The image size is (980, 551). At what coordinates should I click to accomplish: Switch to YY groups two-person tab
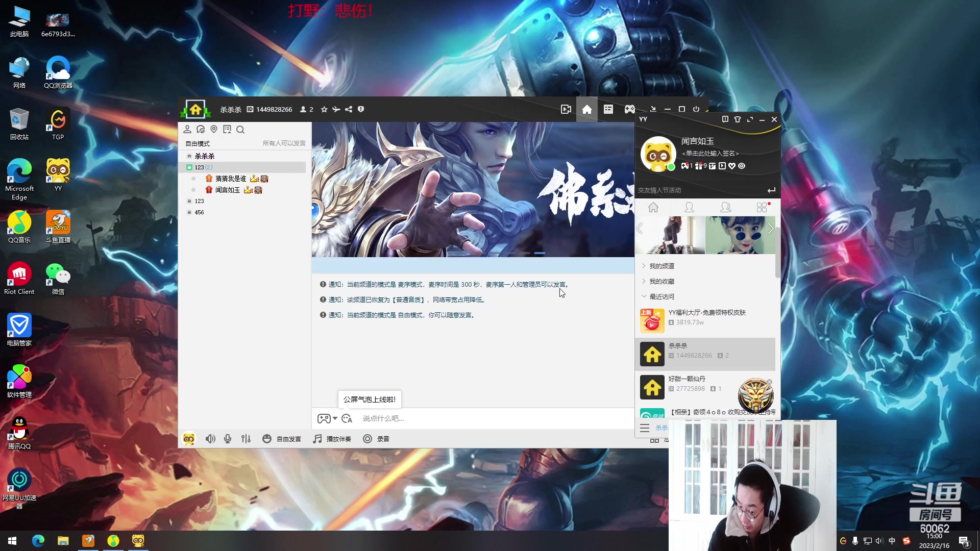pyautogui.click(x=725, y=207)
